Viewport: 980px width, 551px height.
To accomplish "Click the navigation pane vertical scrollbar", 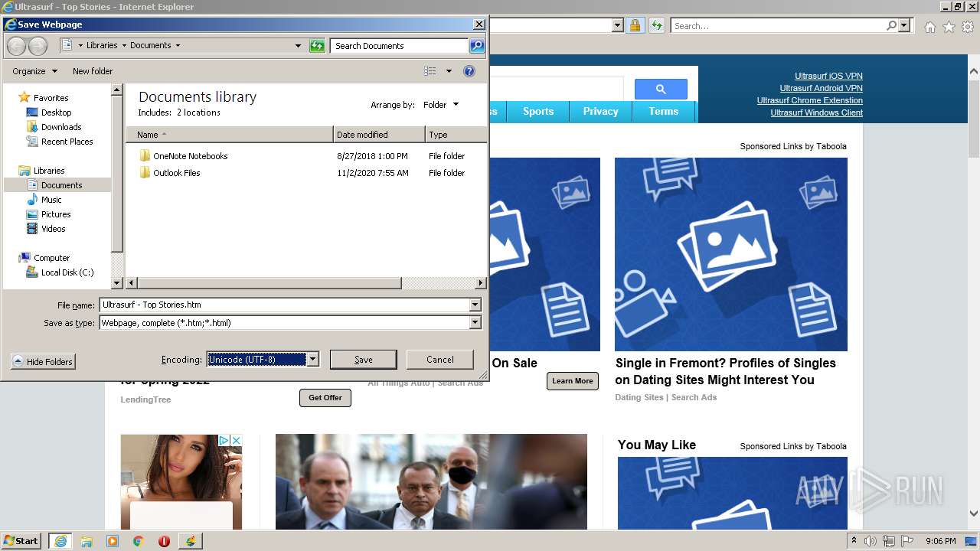I will (x=117, y=174).
